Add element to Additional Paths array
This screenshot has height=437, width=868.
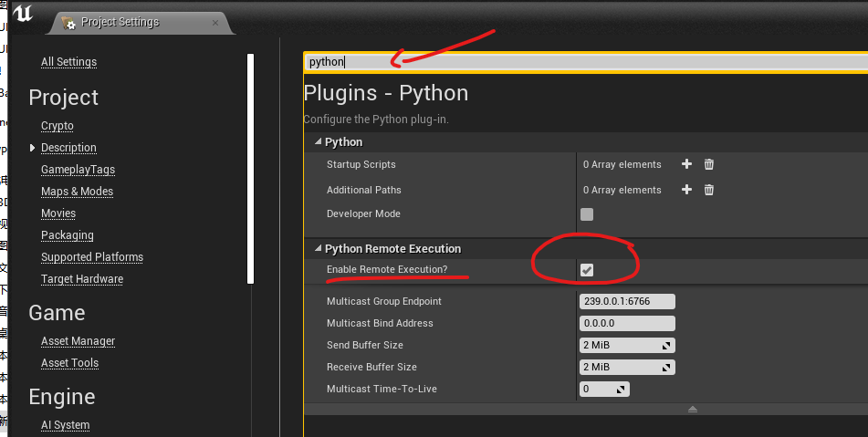[686, 190]
